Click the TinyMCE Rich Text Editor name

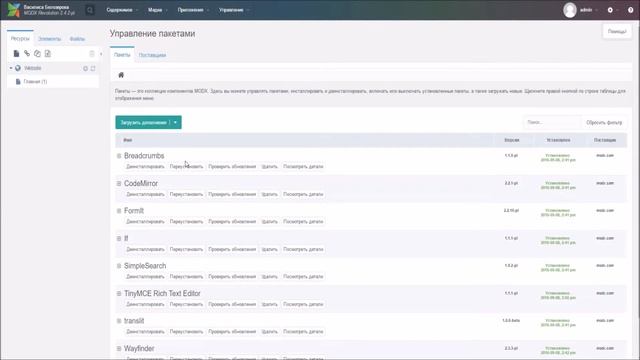[162, 293]
